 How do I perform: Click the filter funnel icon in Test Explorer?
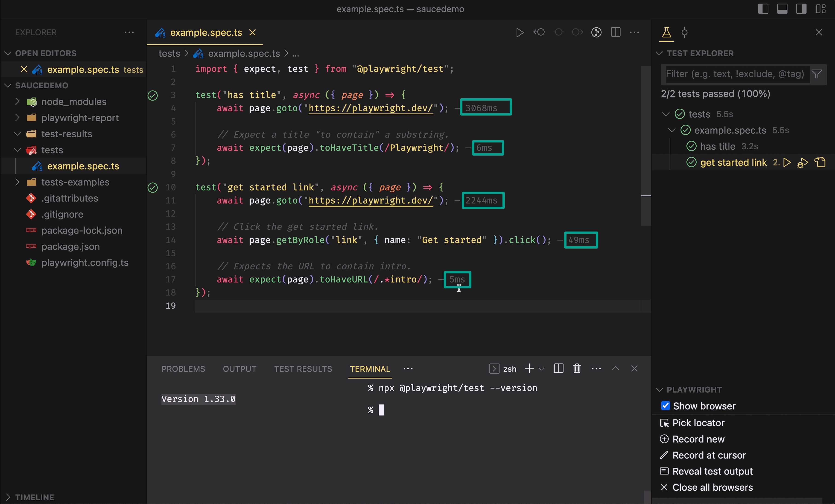pyautogui.click(x=817, y=74)
